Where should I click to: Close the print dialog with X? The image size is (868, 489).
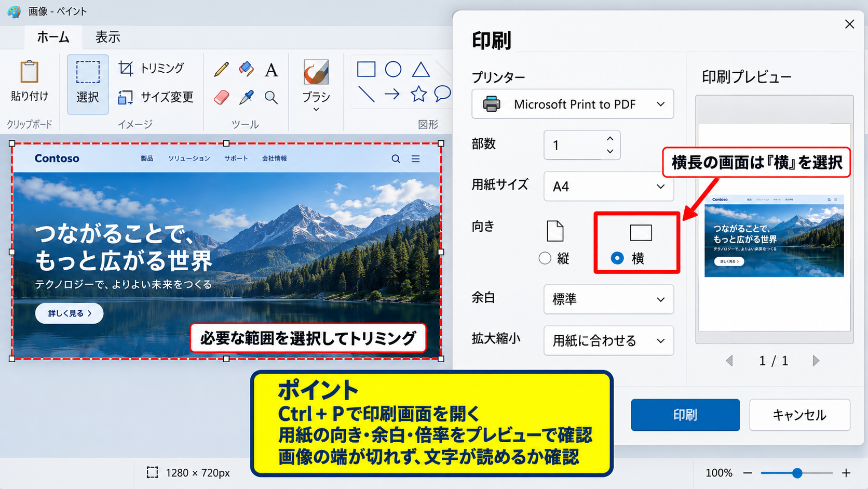pyautogui.click(x=849, y=24)
